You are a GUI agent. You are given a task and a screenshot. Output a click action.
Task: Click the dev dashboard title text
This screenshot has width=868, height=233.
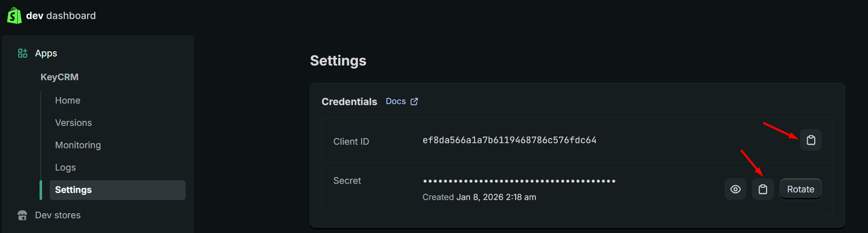coord(61,16)
